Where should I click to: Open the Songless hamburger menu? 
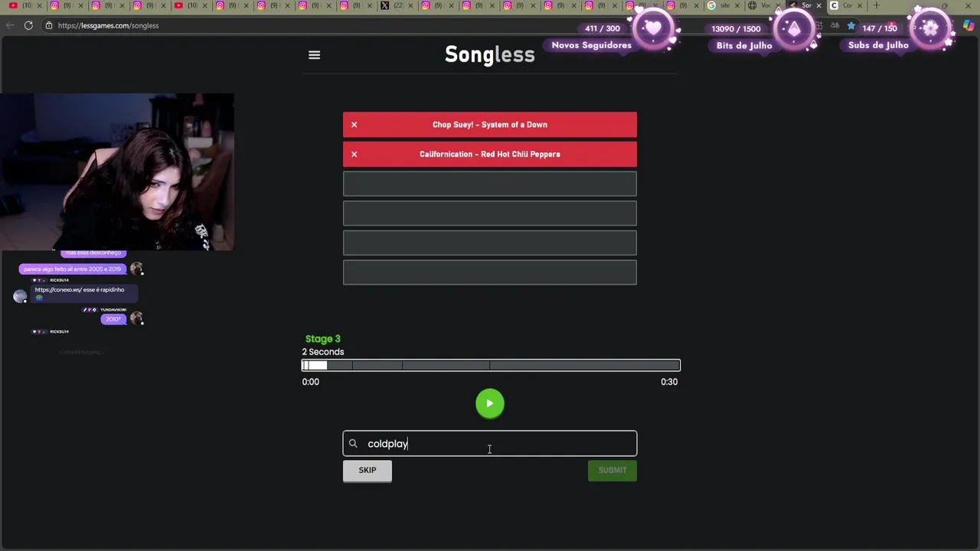[x=314, y=55]
